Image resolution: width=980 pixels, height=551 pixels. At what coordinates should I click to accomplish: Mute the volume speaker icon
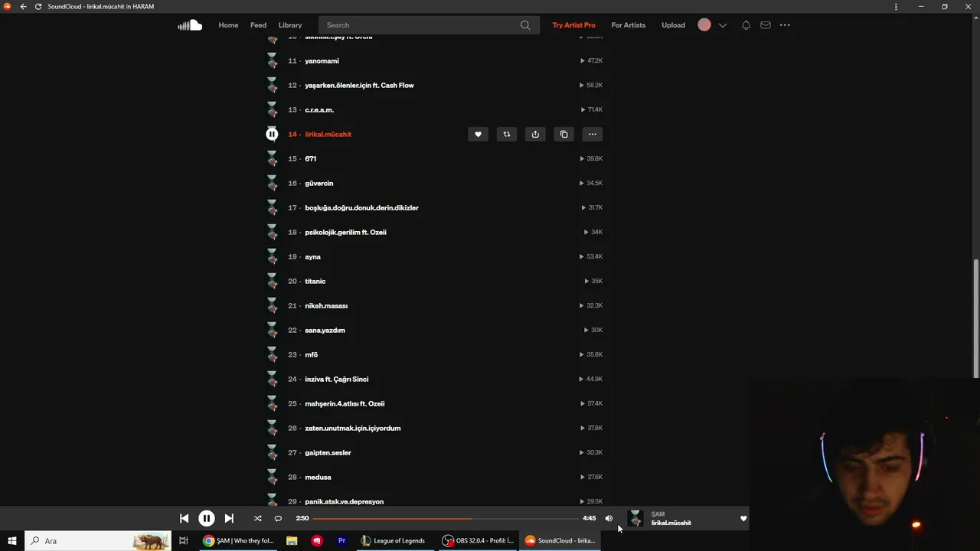[x=609, y=518]
